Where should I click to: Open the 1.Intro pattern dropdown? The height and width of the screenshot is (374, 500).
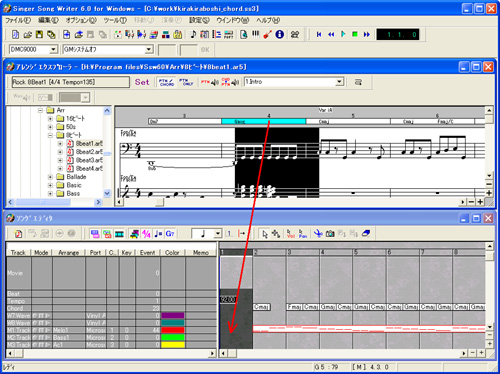[339, 82]
